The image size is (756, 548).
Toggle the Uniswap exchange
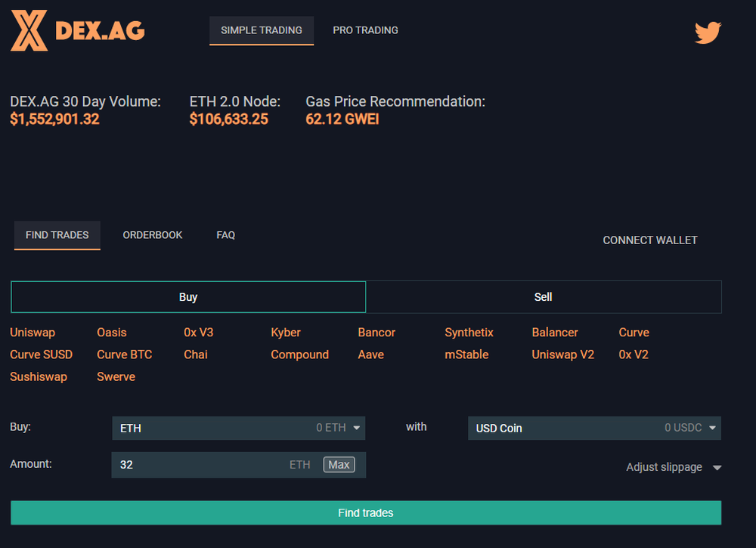tap(33, 333)
